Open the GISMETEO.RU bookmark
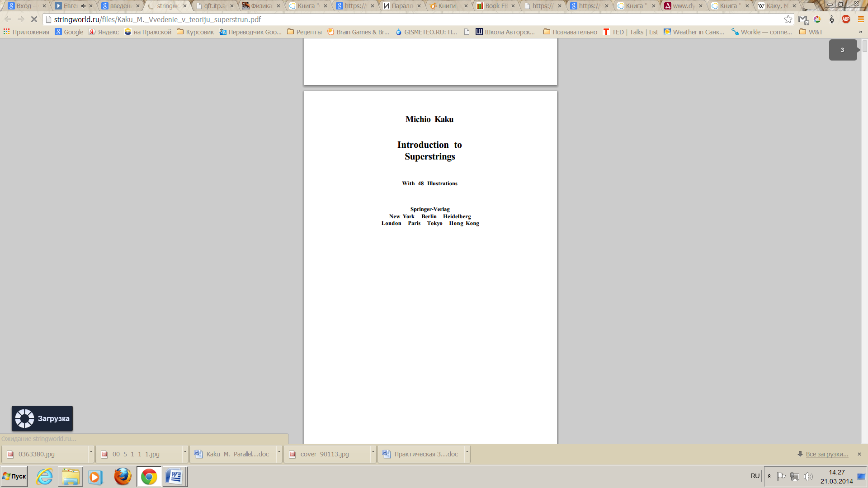 point(426,32)
